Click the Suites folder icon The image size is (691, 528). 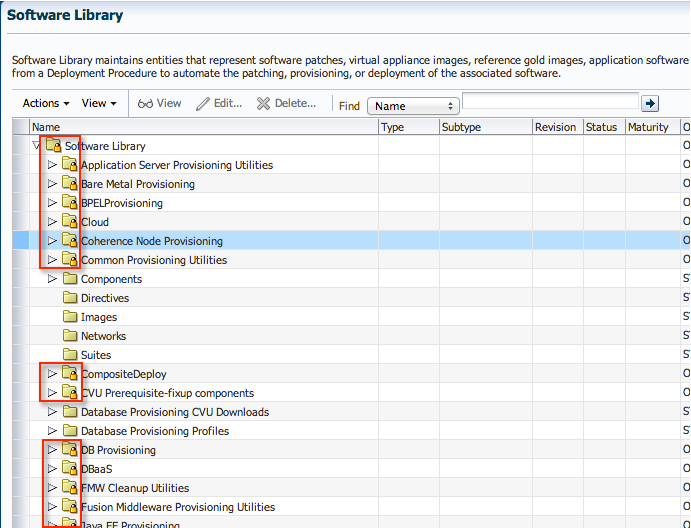[70, 355]
